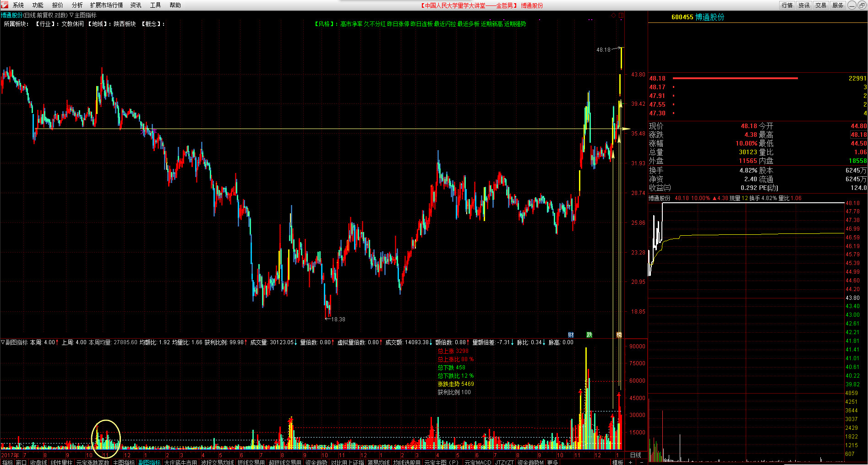Click the 18.38 low price label on chart
Screen dimensions: 868x465
coord(338,319)
